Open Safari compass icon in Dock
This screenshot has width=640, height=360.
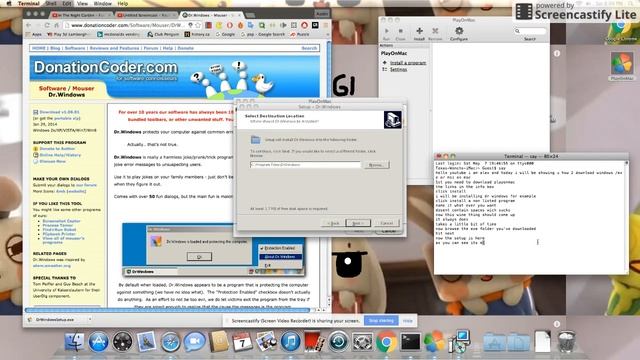pos(171,342)
